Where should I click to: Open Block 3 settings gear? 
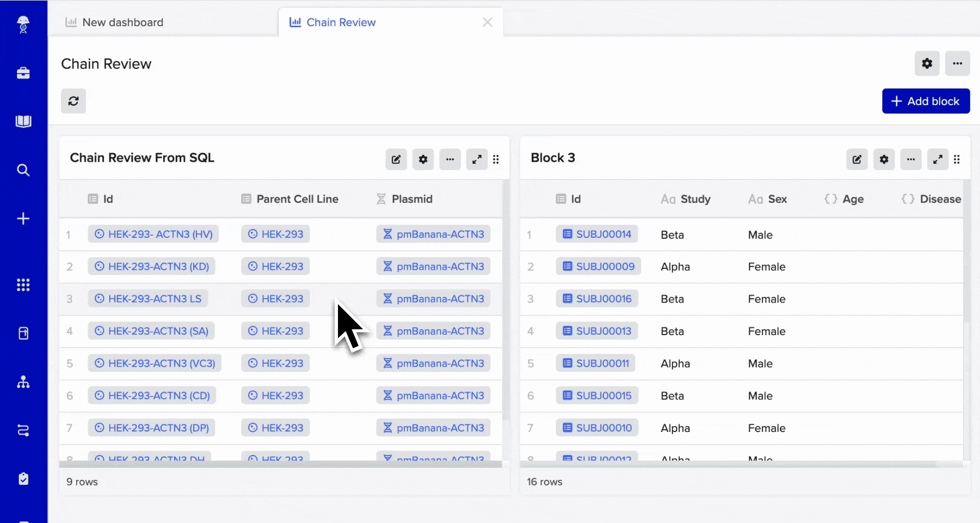(x=884, y=159)
